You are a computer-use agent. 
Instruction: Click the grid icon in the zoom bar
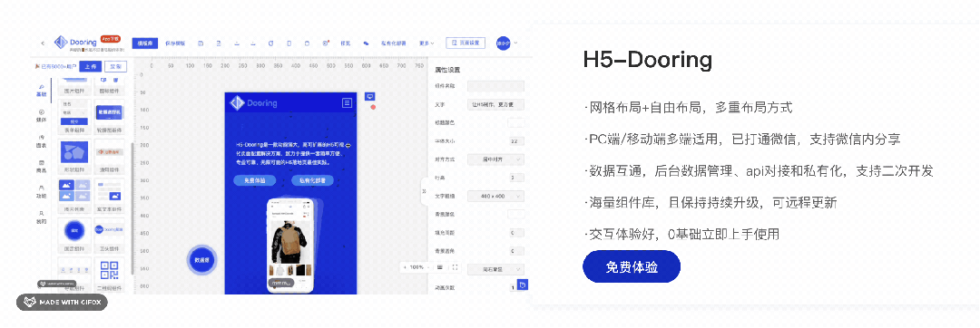(441, 267)
